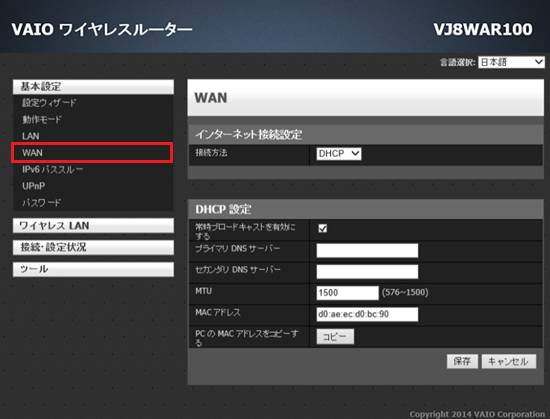550x419 pixels.
Task: Open パスワード settings in sidebar
Action: click(42, 202)
